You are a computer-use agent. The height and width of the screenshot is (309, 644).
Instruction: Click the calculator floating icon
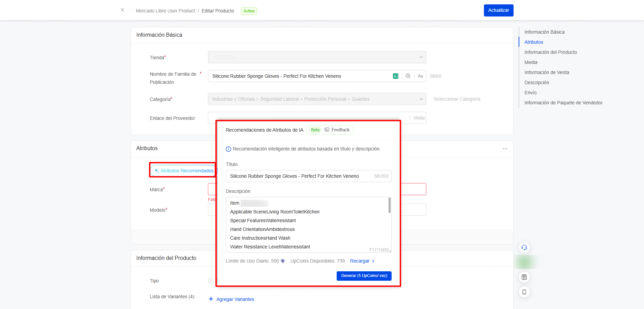click(524, 277)
